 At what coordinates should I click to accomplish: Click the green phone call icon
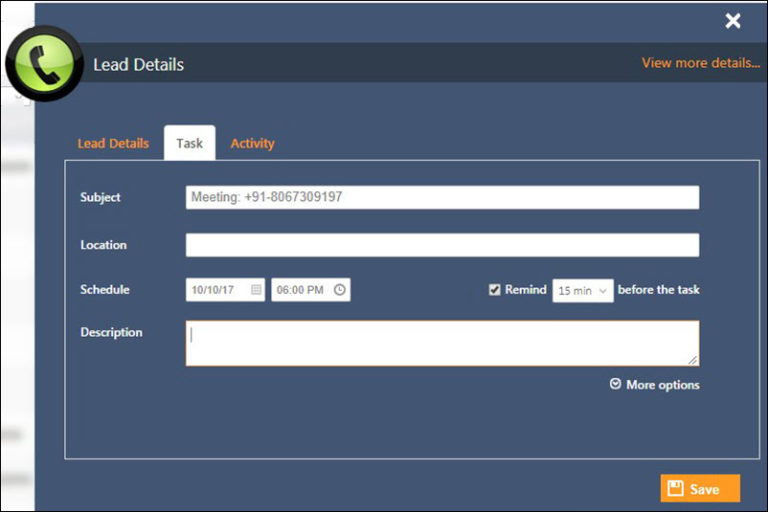tap(44, 63)
